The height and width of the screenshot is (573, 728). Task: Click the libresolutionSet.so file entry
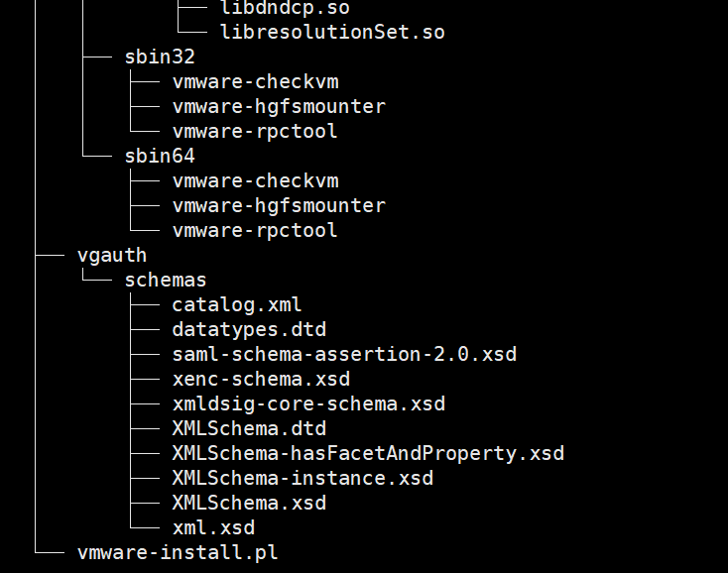pyautogui.click(x=332, y=32)
